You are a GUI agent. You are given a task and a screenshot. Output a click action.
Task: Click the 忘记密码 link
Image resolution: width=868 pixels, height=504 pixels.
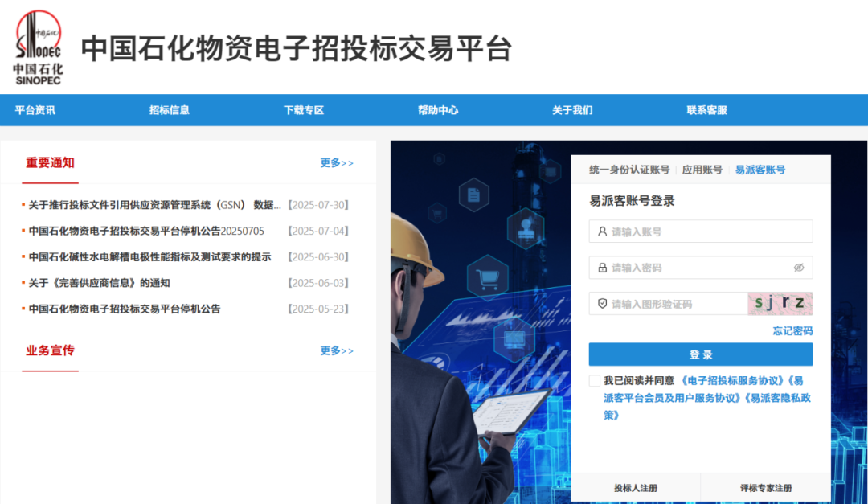pos(792,331)
